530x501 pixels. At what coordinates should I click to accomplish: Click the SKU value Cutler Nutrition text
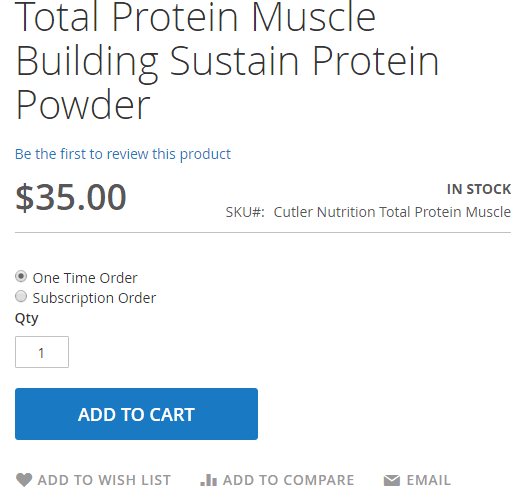(x=392, y=212)
